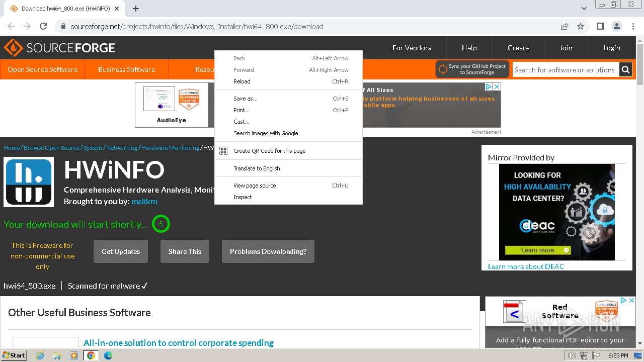
Task: Click the Login link
Action: [612, 48]
